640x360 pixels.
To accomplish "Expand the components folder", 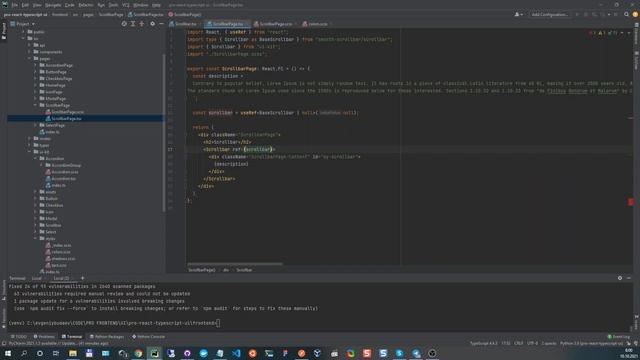I will 29,52.
